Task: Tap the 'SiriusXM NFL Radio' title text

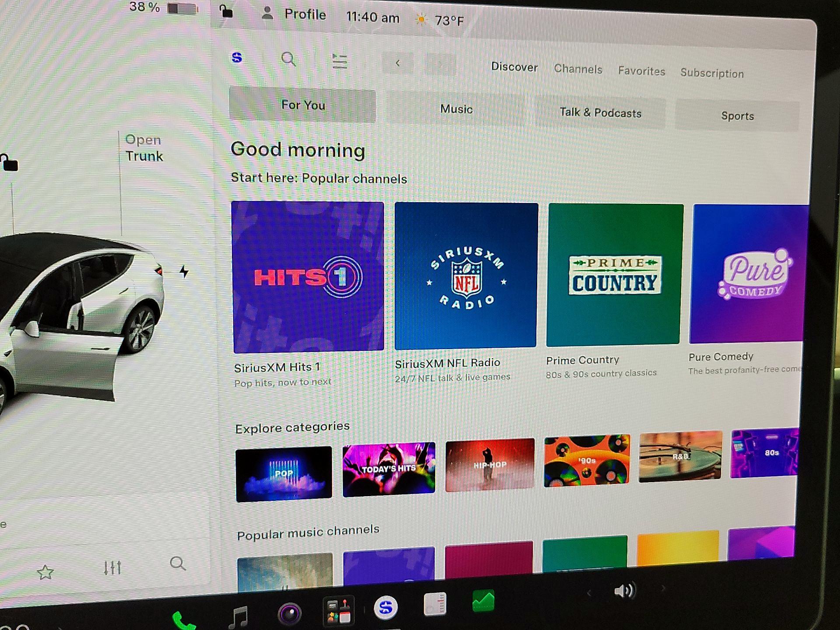Action: tap(447, 364)
